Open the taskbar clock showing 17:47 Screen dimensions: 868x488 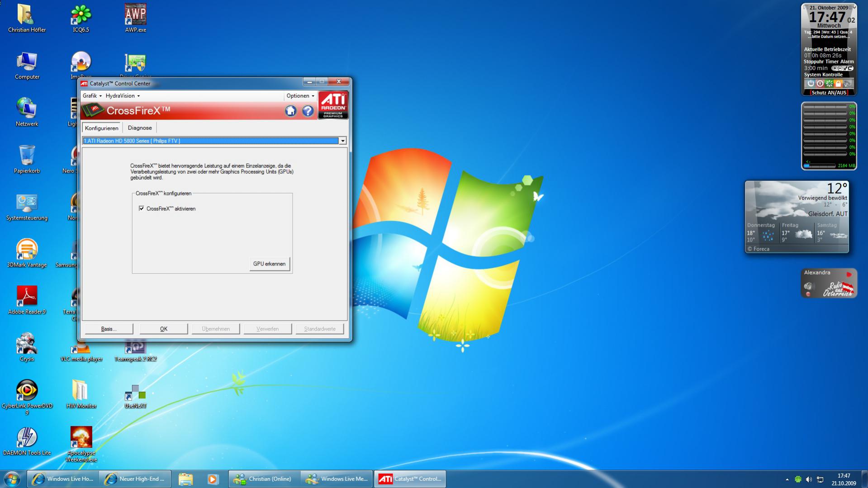point(844,479)
